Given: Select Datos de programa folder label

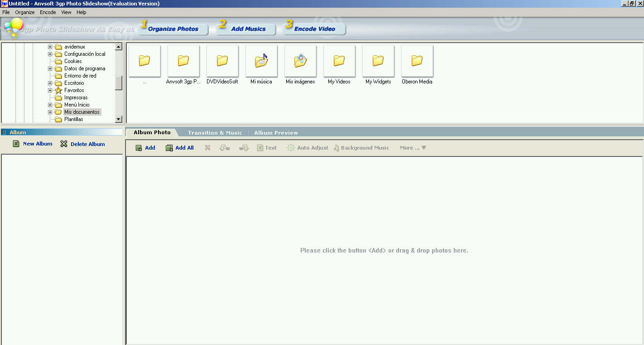Looking at the screenshot, I should click(85, 68).
